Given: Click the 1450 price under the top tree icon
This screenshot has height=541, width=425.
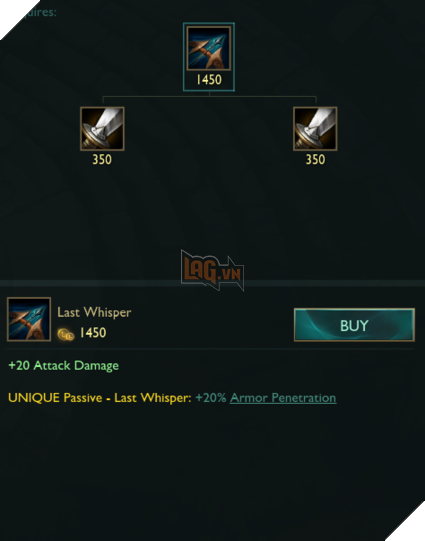Looking at the screenshot, I should pyautogui.click(x=209, y=80).
